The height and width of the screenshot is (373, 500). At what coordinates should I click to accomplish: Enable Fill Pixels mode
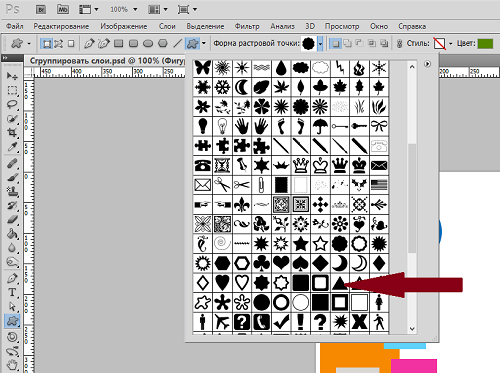click(71, 43)
